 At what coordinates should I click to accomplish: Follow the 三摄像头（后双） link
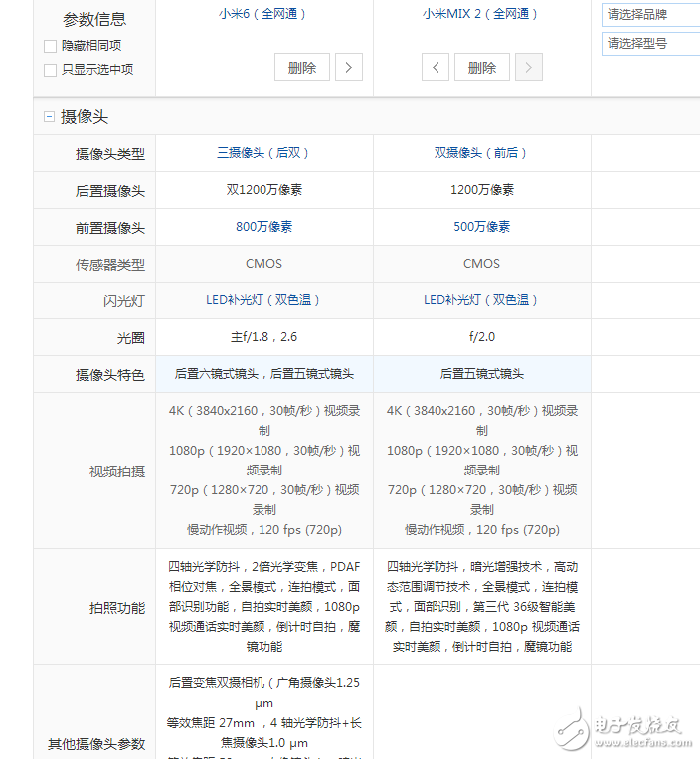263,153
